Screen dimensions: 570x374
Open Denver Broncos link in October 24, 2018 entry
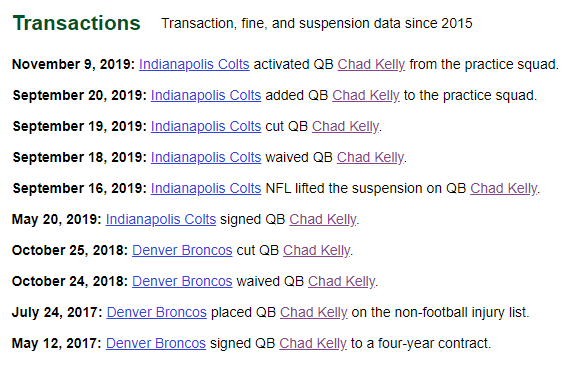[x=182, y=281]
